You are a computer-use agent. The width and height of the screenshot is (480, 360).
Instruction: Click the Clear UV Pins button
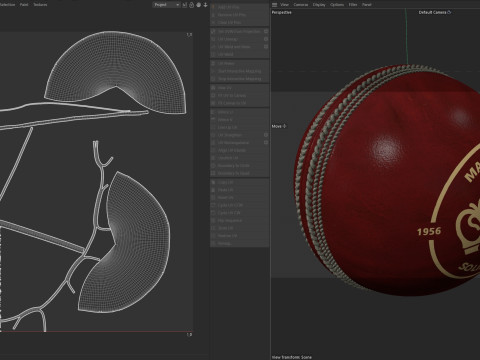pos(239,22)
